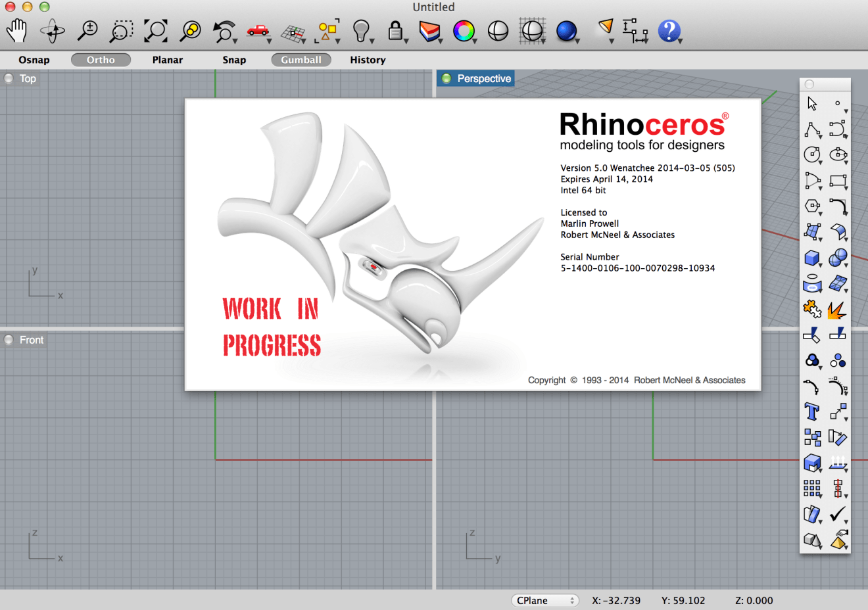The width and height of the screenshot is (868, 610).
Task: Toggle Osnap in the mode bar
Action: pos(34,60)
